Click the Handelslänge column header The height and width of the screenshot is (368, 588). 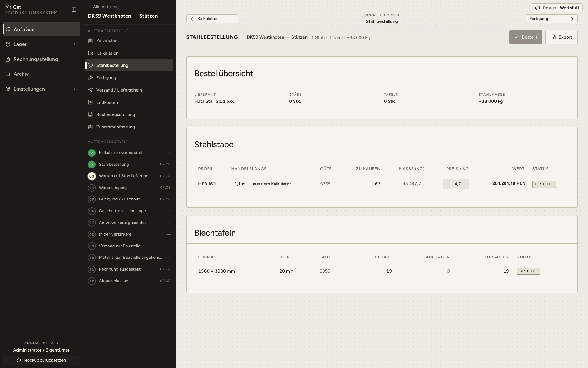pos(249,169)
